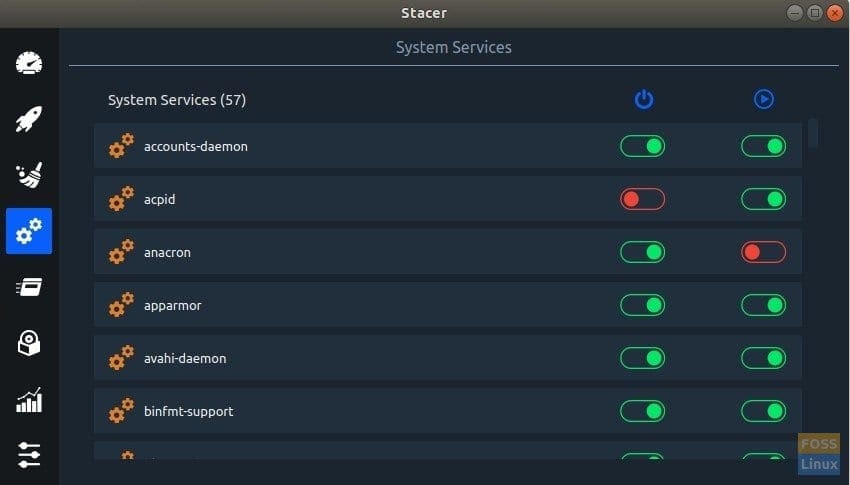
Task: Toggle acpid running state off
Action: coord(763,199)
